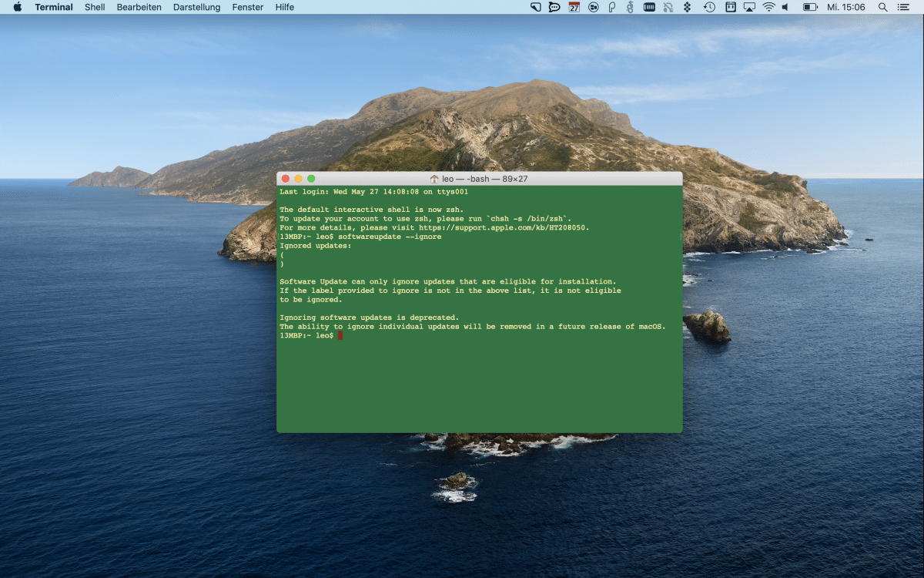This screenshot has height=578, width=924.
Task: Click the green zoom button of Terminal window
Action: click(311, 179)
